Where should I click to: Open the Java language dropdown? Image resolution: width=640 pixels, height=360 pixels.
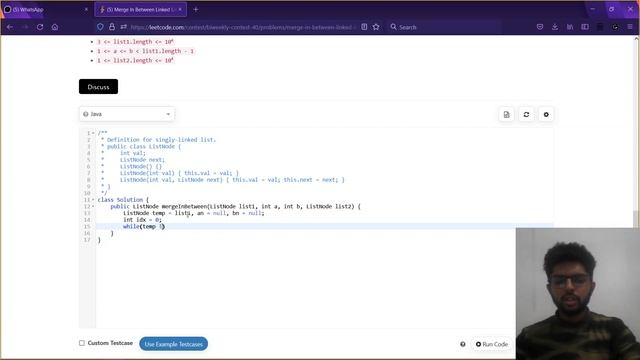[127, 114]
